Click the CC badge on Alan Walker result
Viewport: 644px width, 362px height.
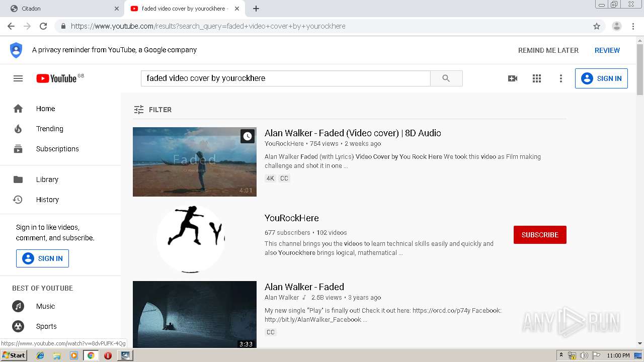point(271,332)
